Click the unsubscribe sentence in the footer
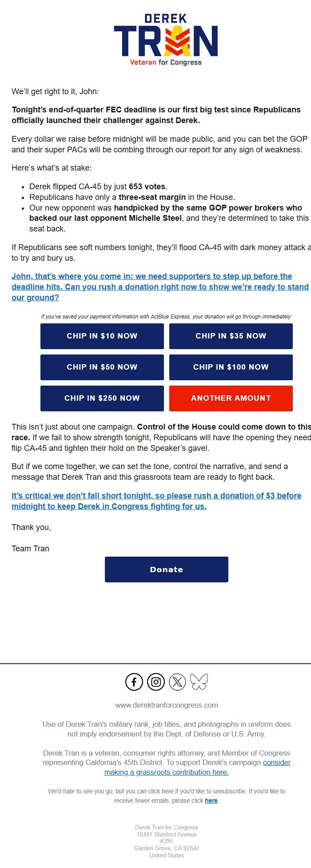Screen dimensions: 311x868 167,791
